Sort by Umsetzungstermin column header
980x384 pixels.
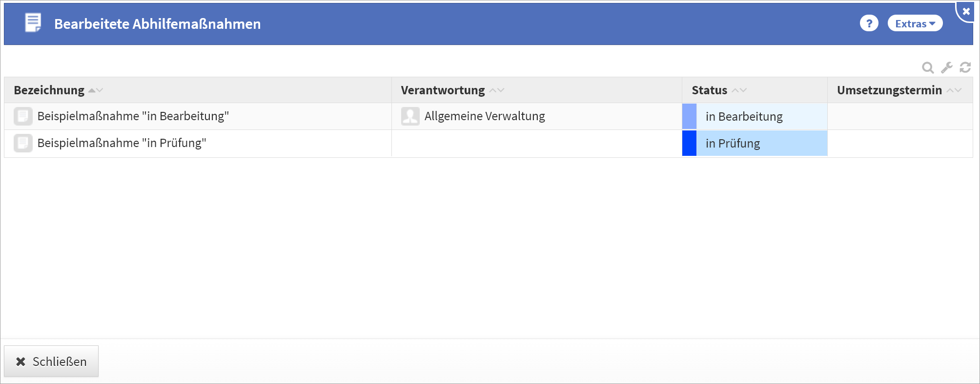click(889, 90)
